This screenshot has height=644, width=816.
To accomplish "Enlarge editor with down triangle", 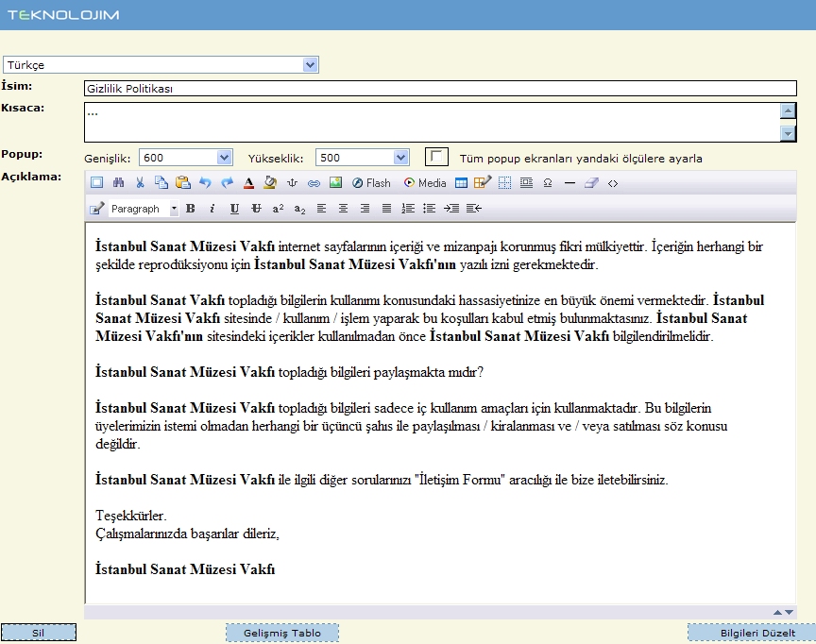I will click(789, 612).
